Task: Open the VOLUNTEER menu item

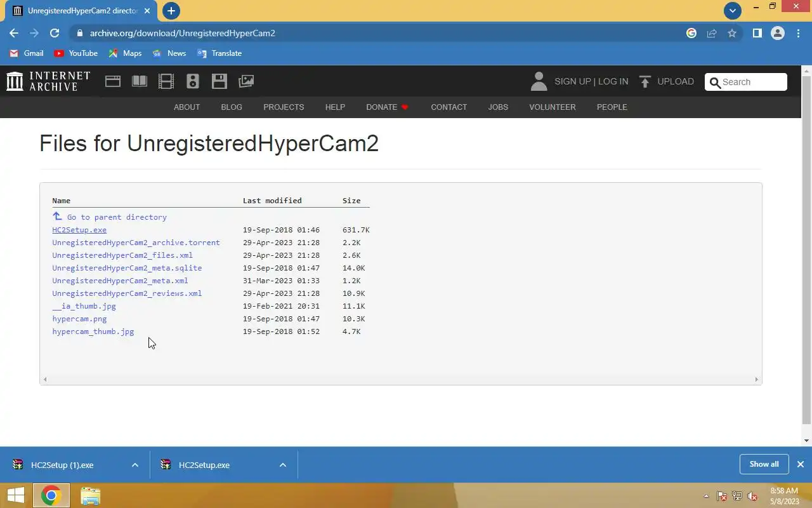Action: coord(553,107)
